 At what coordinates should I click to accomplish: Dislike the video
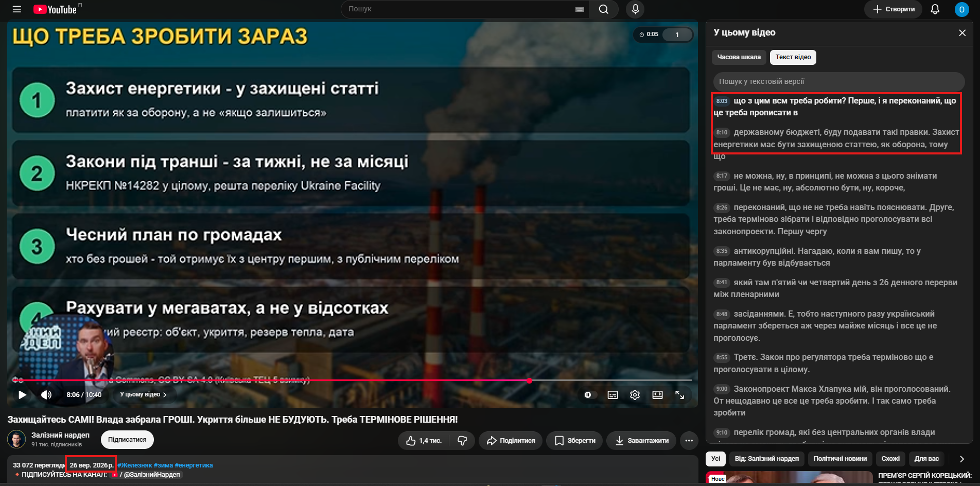click(462, 441)
